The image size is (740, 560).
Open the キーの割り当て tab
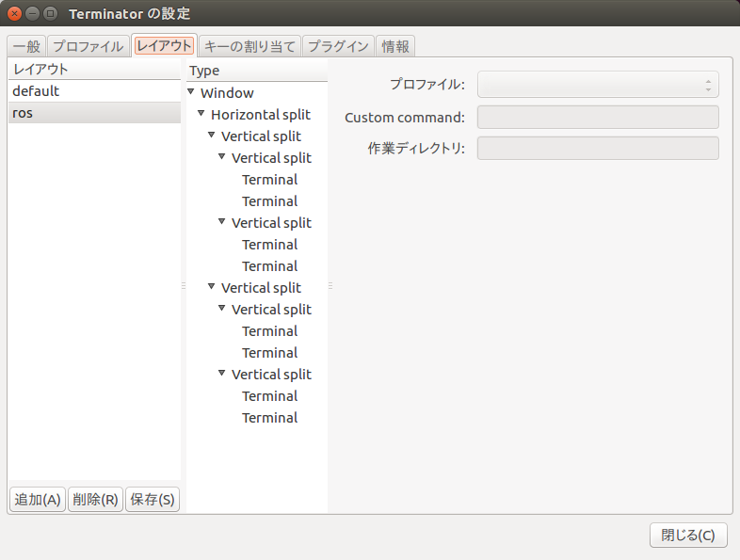tap(249, 46)
